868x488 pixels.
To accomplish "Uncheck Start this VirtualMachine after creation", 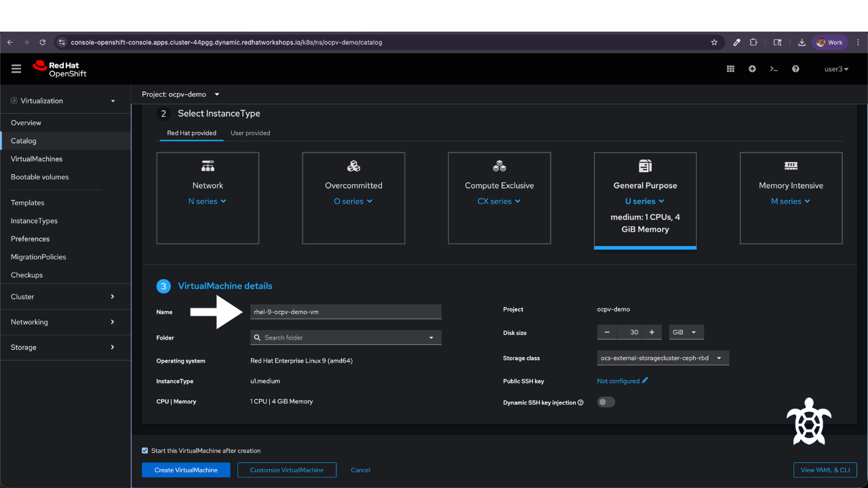I will pos(145,450).
